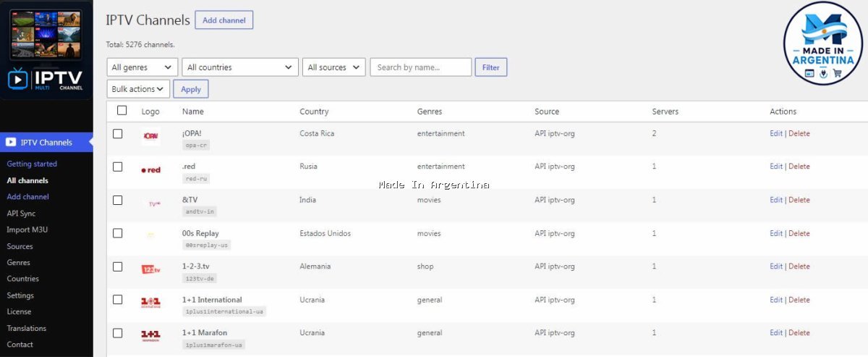Click the Add channel button
Viewport: 868px width, 357px height.
click(224, 20)
